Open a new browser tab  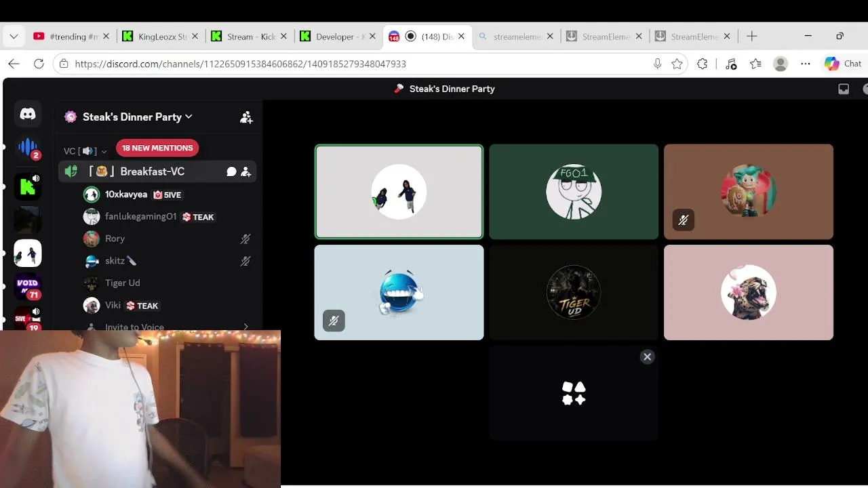point(752,37)
